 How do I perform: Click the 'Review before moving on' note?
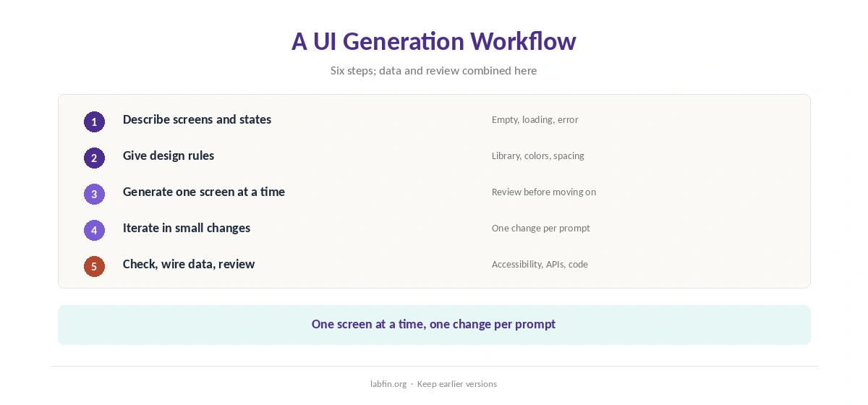click(544, 192)
